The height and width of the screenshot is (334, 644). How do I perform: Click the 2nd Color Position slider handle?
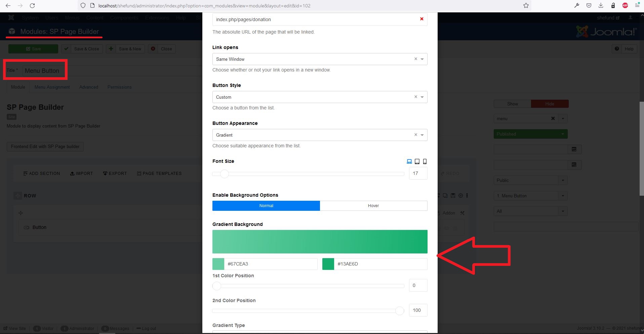tap(399, 311)
